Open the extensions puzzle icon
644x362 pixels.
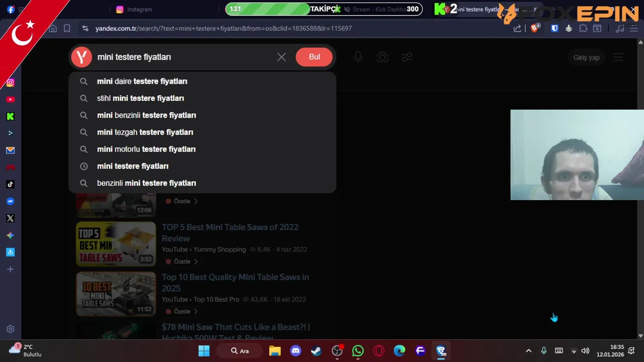coord(583,29)
